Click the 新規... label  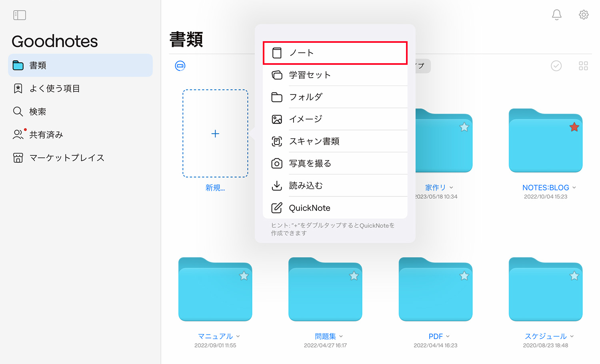point(215,188)
